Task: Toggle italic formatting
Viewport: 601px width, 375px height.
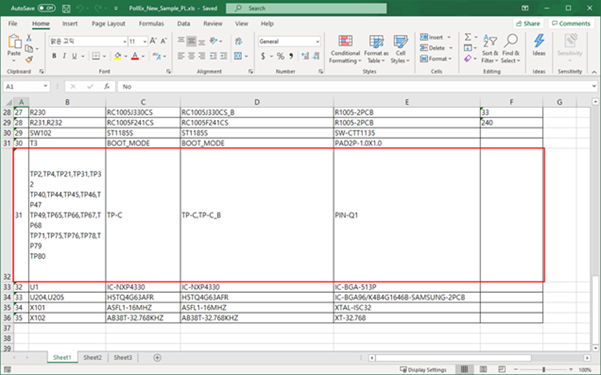Action: pos(64,56)
